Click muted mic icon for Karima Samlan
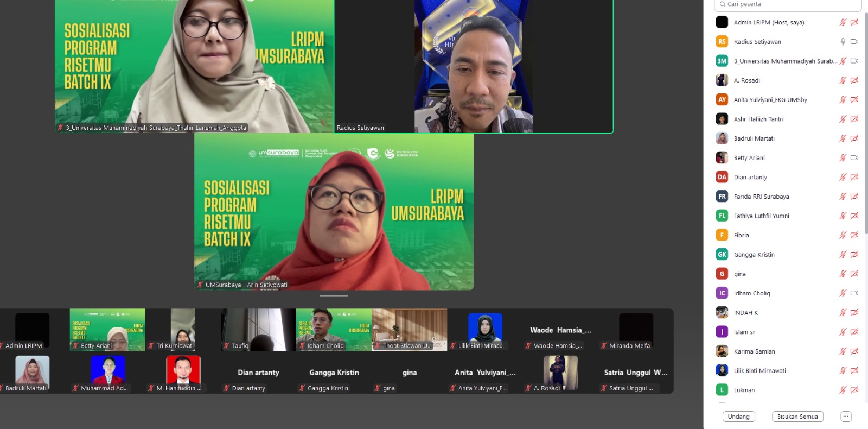The image size is (868, 429). (x=843, y=351)
